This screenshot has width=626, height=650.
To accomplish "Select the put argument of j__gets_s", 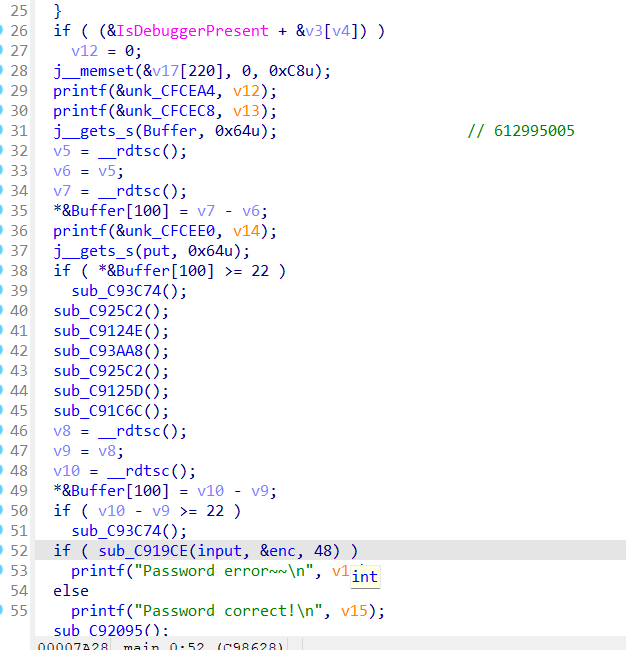I will click(153, 251).
